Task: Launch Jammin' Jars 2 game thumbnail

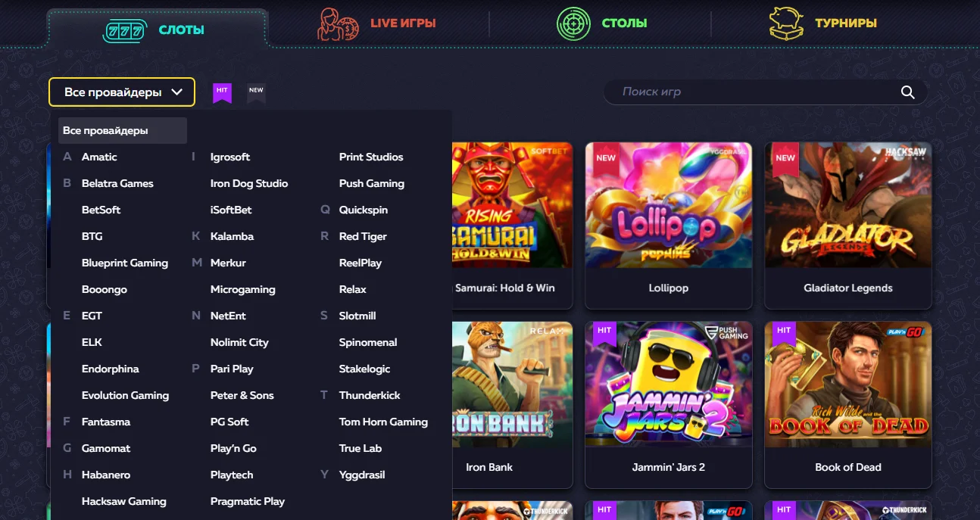Action: tap(669, 385)
